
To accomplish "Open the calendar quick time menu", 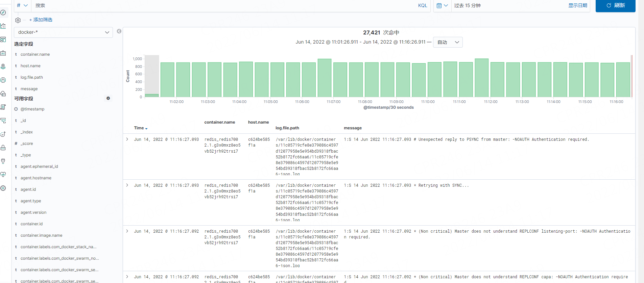I will [x=442, y=5].
